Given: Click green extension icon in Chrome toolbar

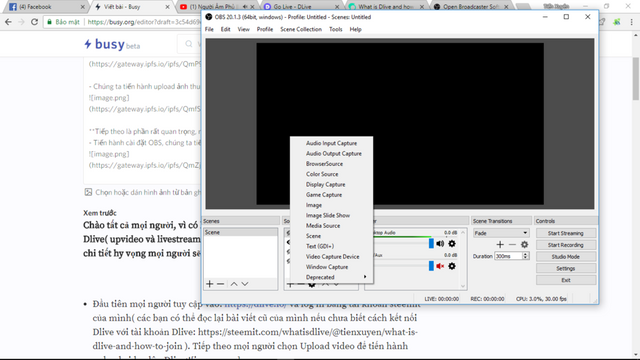Looking at the screenshot, I should pos(617,22).
